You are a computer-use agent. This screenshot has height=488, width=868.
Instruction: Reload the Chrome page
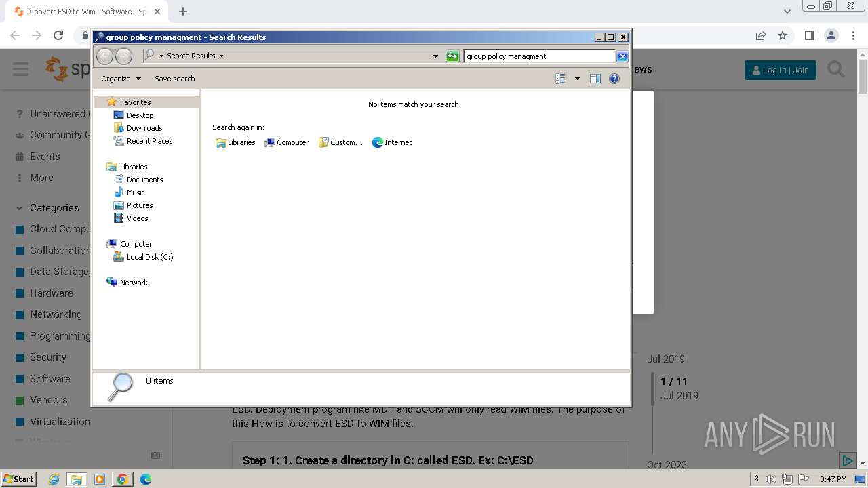(58, 35)
